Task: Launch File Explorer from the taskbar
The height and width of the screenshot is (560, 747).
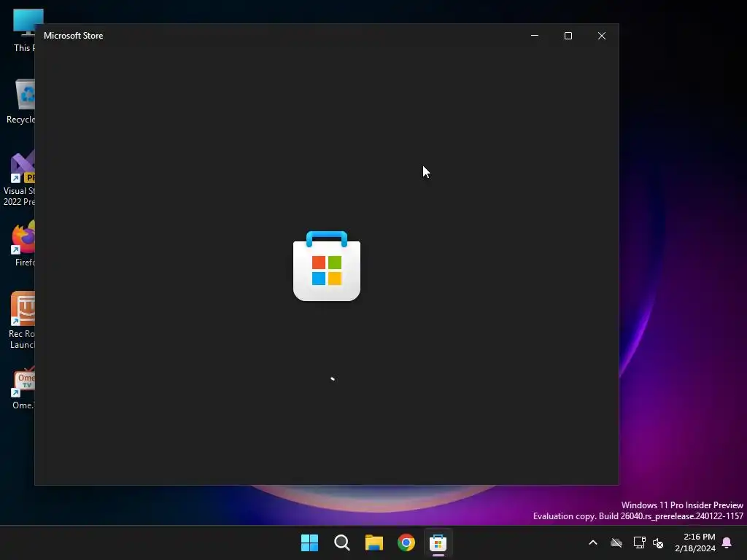Action: (374, 542)
